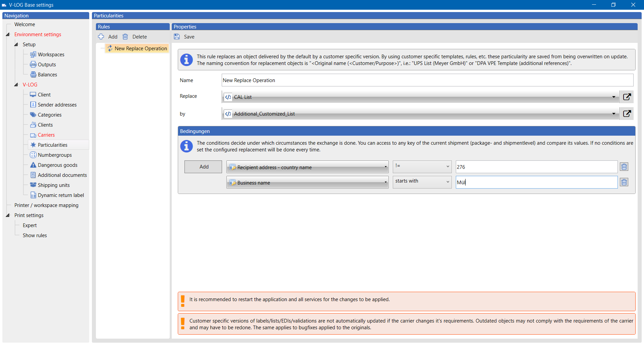Click the restart recommendation warning icon

point(182,301)
